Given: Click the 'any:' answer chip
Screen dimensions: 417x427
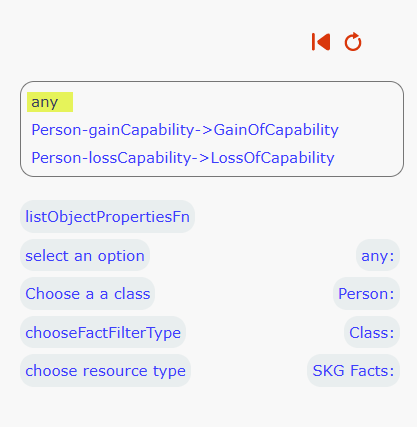Looking at the screenshot, I should pos(378,256).
